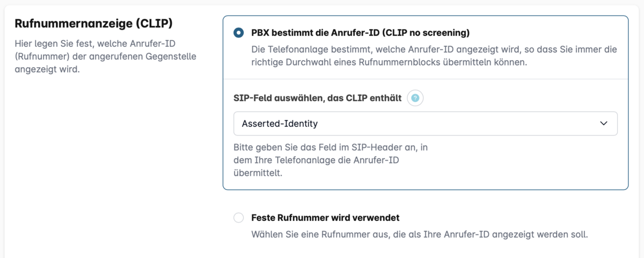
Task: Click the "Asserted-Identity" selected value text
Action: point(280,124)
